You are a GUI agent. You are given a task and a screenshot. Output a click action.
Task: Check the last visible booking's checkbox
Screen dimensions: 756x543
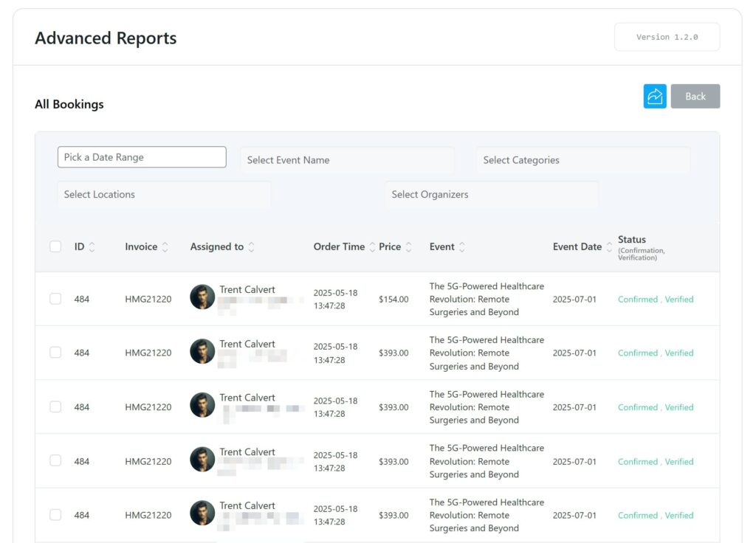coord(55,515)
